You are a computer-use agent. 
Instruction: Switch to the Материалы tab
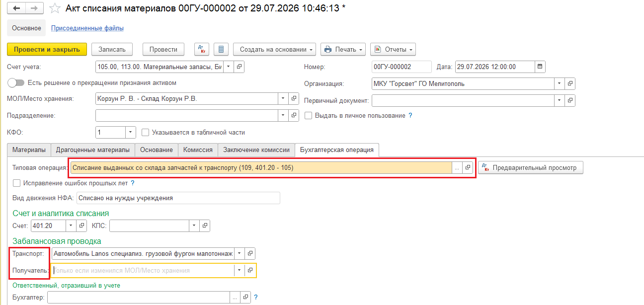pos(29,150)
